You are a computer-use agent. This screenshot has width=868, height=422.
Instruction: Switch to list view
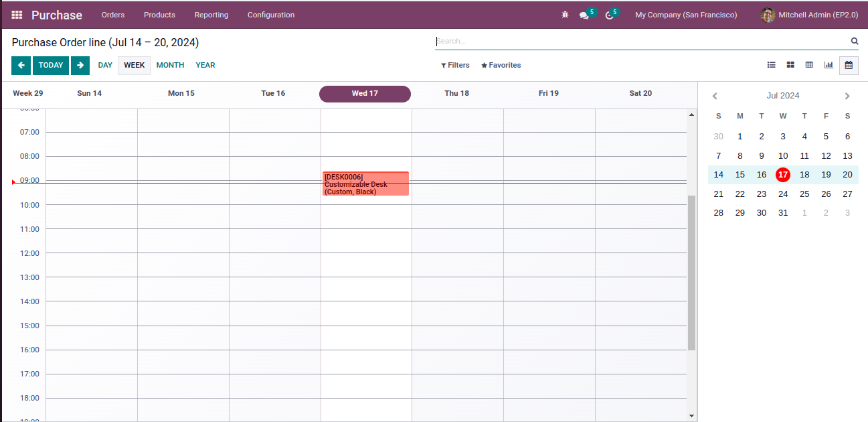[771, 65]
